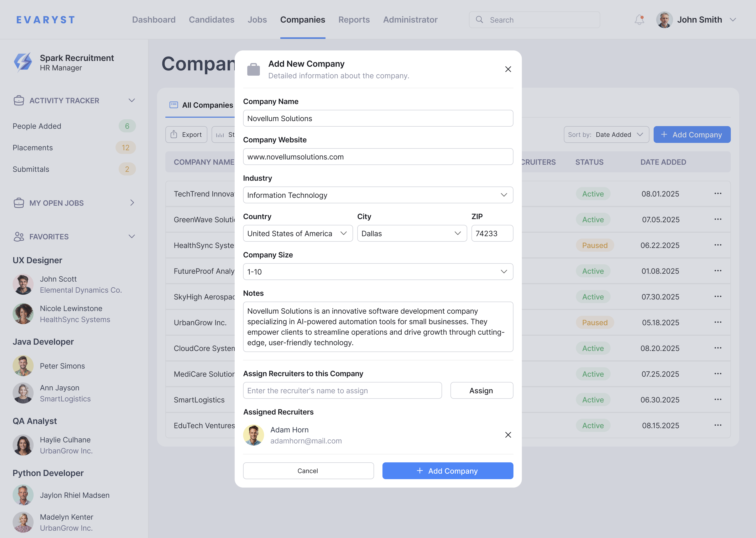This screenshot has height=538, width=756.
Task: Click the recruiter name input field
Action: pos(342,390)
